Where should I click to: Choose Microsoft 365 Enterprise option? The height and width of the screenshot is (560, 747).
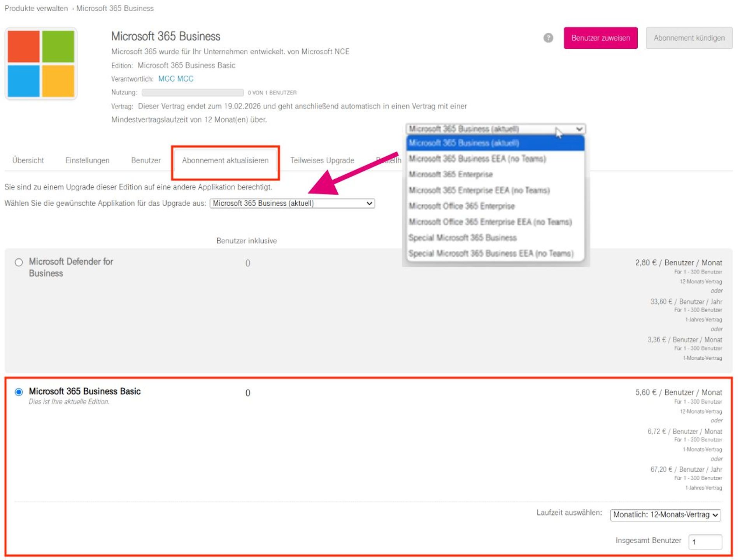[x=495, y=174]
